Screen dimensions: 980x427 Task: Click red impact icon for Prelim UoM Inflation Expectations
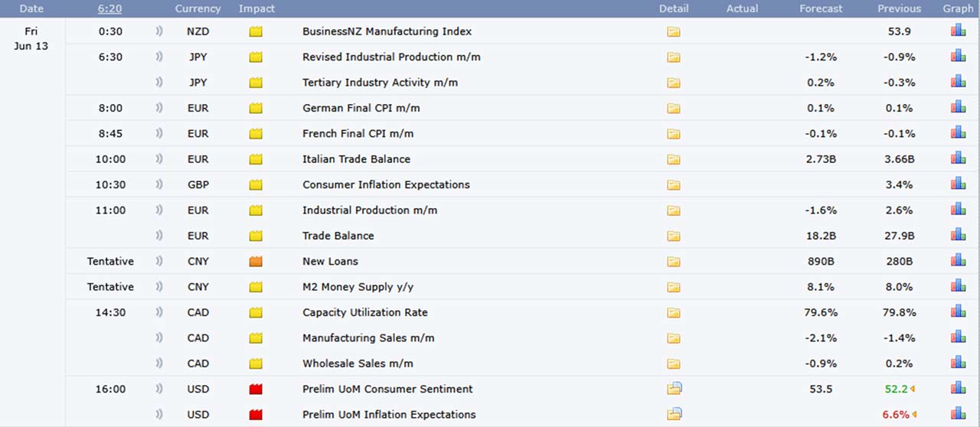(256, 415)
